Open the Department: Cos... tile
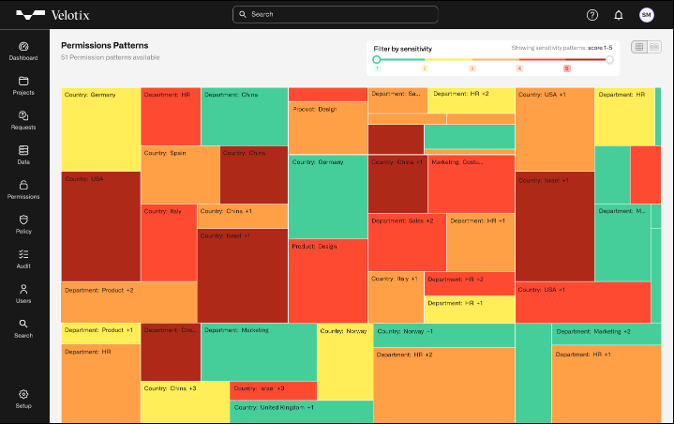This screenshot has width=674, height=424. pyautogui.click(x=171, y=352)
